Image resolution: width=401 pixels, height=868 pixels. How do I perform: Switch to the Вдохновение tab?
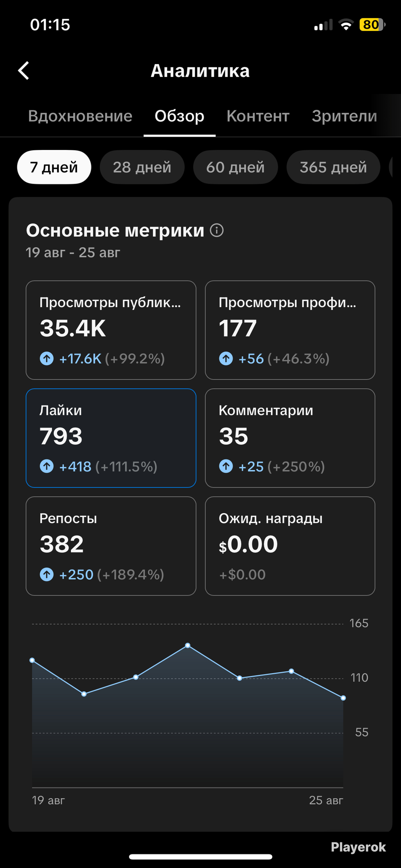tap(80, 116)
